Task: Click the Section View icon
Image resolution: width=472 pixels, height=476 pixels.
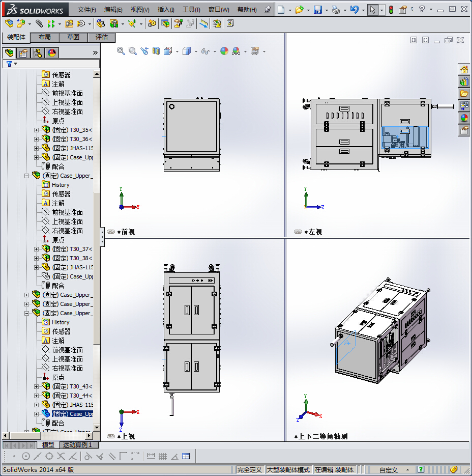Action: click(156, 51)
